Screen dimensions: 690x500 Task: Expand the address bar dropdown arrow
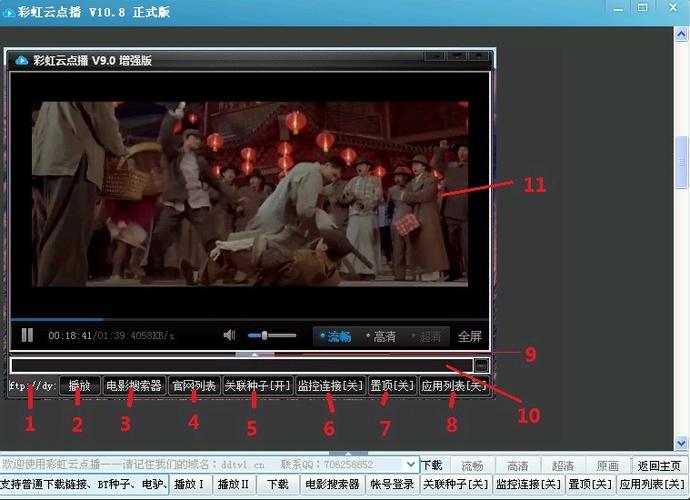(x=410, y=465)
